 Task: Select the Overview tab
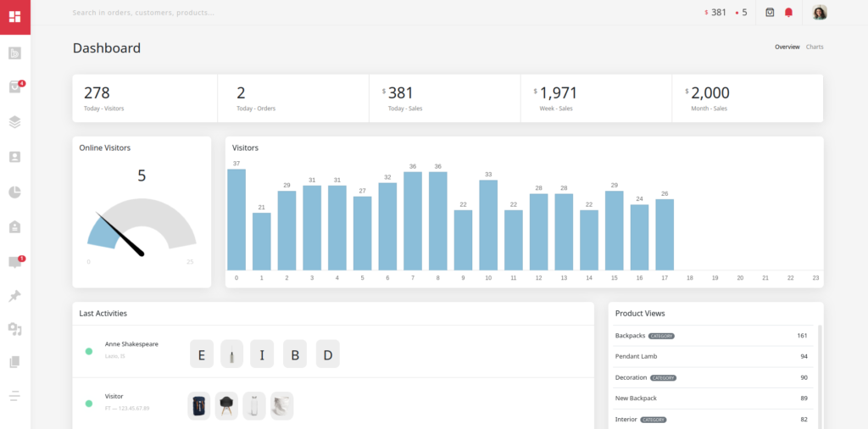coord(787,47)
